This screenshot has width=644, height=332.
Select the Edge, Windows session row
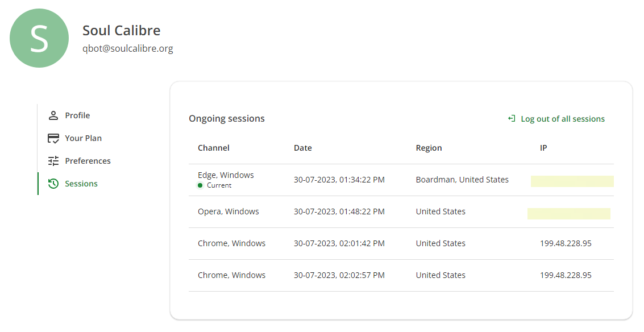(401, 180)
